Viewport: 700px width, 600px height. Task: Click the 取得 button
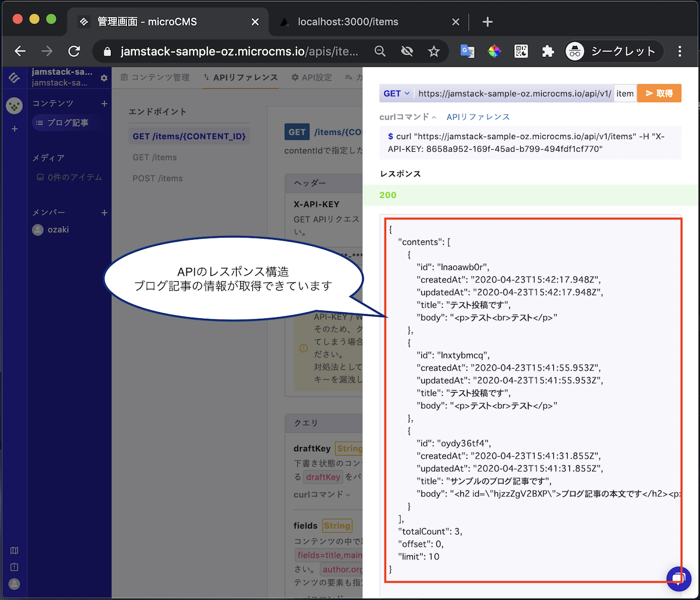659,94
